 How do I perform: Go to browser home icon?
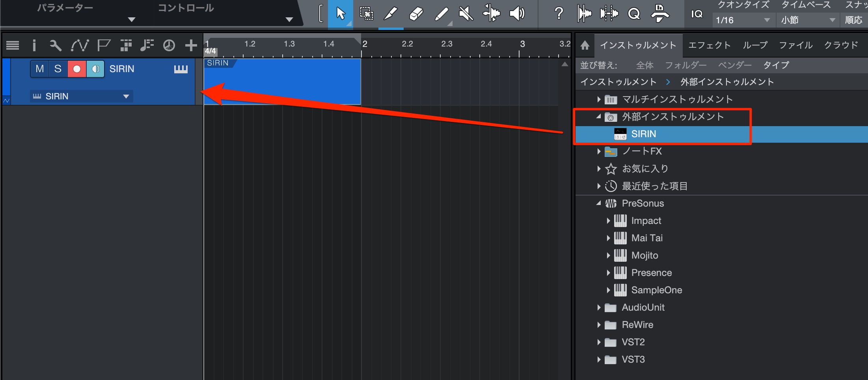point(585,45)
